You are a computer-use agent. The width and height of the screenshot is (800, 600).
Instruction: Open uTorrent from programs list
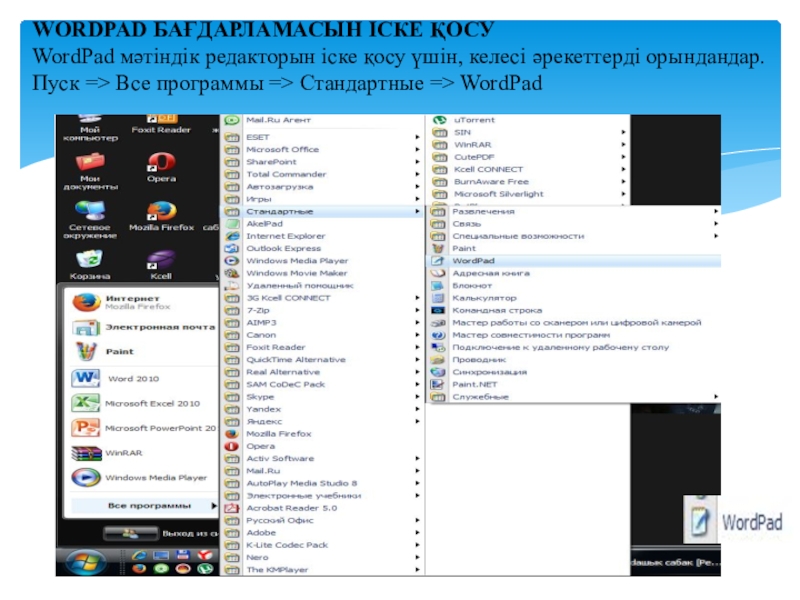pyautogui.click(x=529, y=120)
